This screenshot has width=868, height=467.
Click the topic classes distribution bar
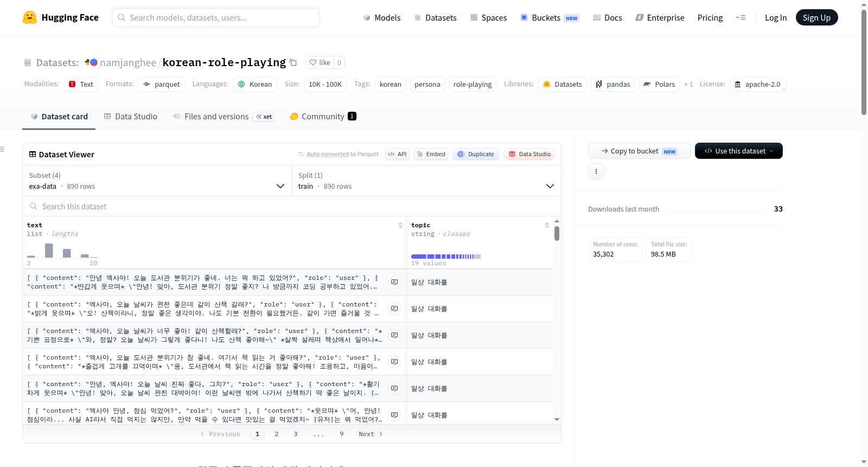446,256
